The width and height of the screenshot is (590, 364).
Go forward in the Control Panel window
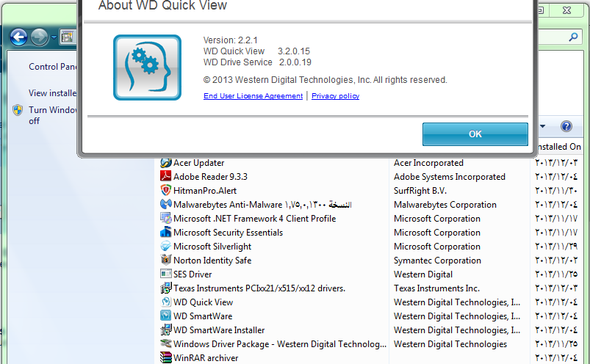click(x=39, y=37)
